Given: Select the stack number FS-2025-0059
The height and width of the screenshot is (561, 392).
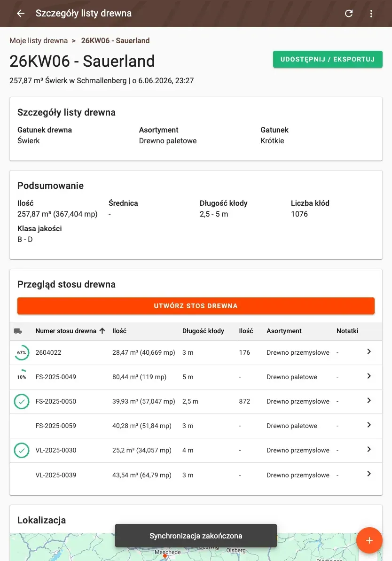Looking at the screenshot, I should click(56, 426).
